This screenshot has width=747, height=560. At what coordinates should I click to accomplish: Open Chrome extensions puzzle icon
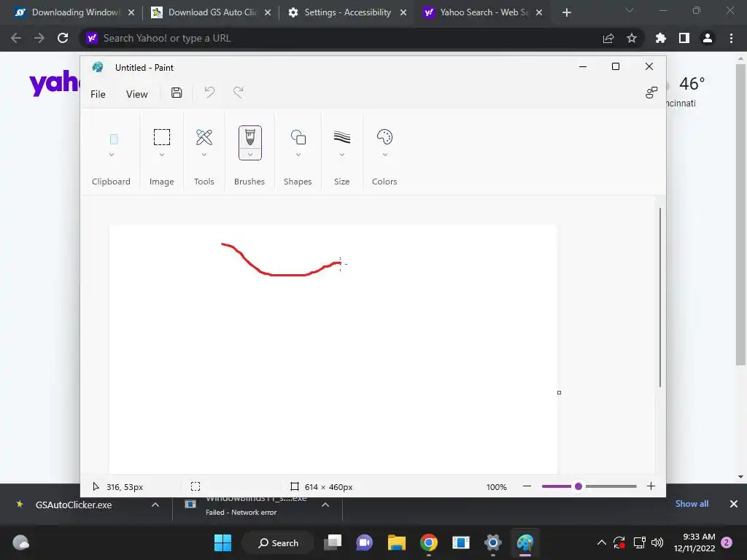(x=661, y=38)
